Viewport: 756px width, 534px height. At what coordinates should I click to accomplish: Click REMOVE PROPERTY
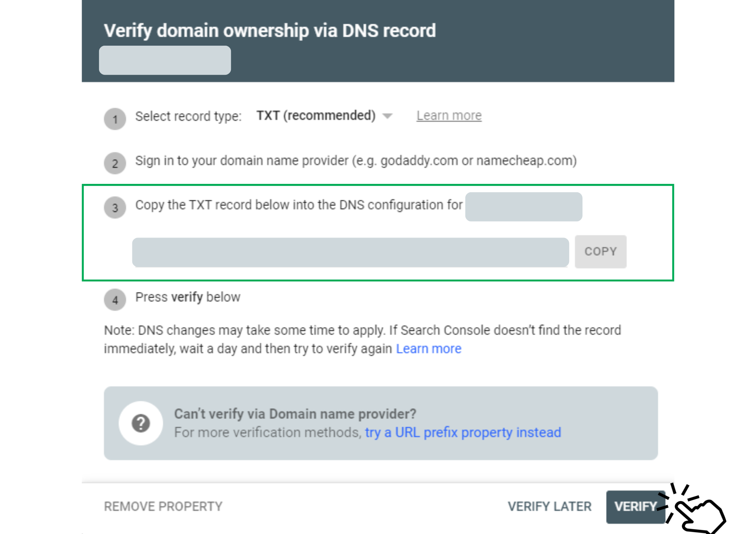[163, 506]
